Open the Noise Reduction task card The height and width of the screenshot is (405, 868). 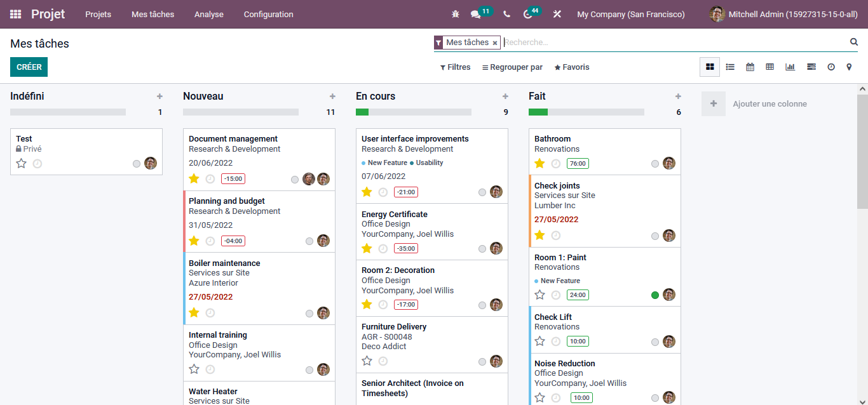click(605, 380)
